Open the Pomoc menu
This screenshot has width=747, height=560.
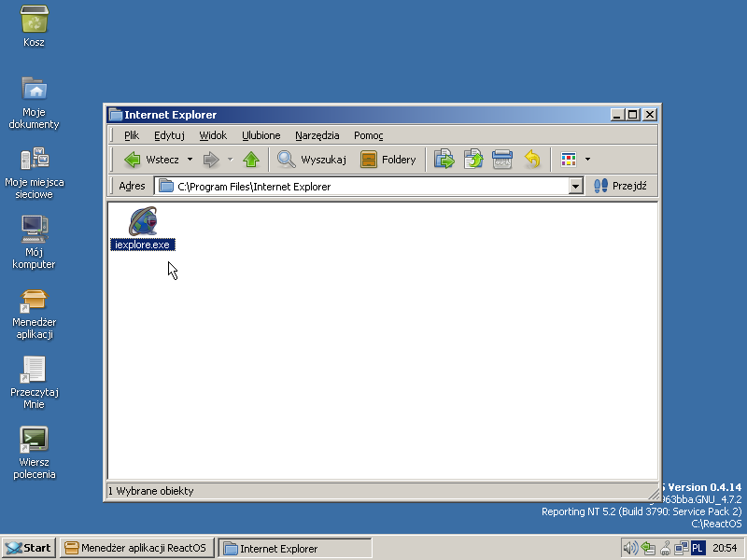click(368, 135)
